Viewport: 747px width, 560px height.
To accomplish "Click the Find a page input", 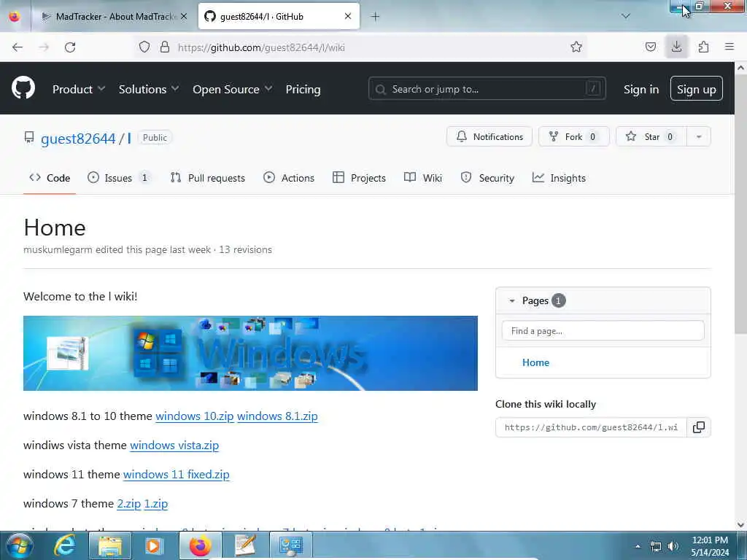I will [x=603, y=331].
